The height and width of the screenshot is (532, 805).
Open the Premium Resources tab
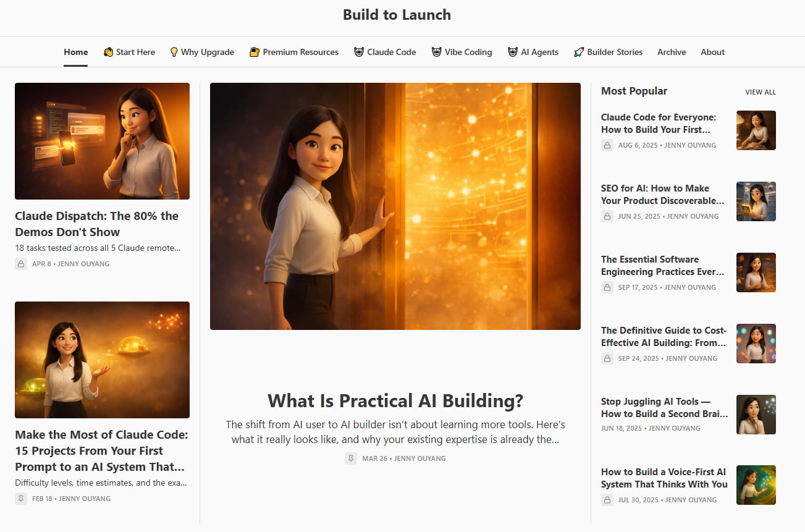tap(294, 52)
